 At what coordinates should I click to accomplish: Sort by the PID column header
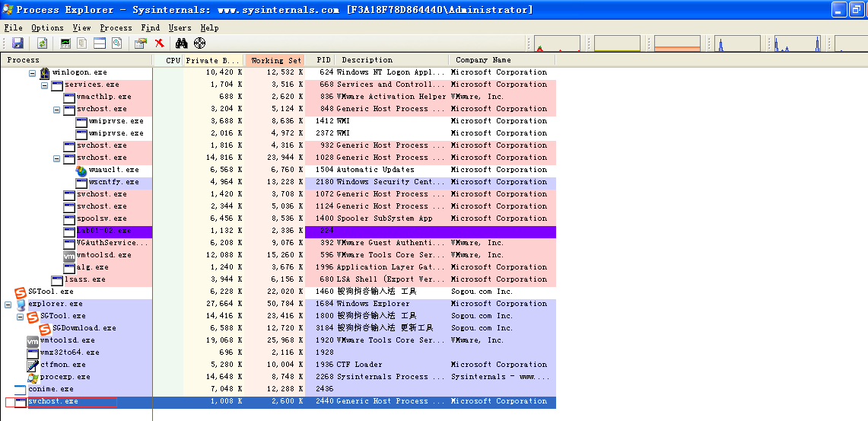click(323, 60)
